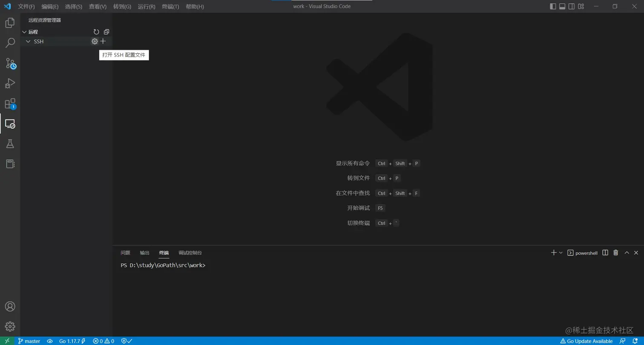
Task: Click the Go 1.17.7 version indicator
Action: coord(72,341)
